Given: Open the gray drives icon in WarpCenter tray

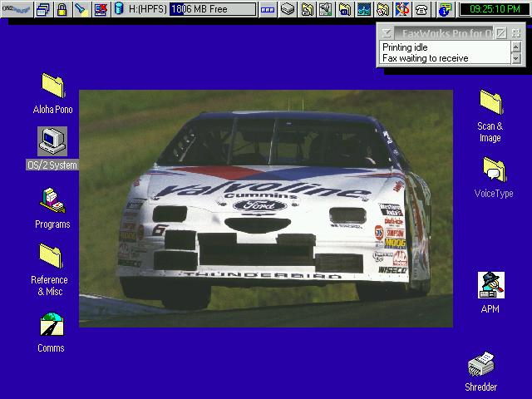Looking at the screenshot, I should [x=288, y=9].
